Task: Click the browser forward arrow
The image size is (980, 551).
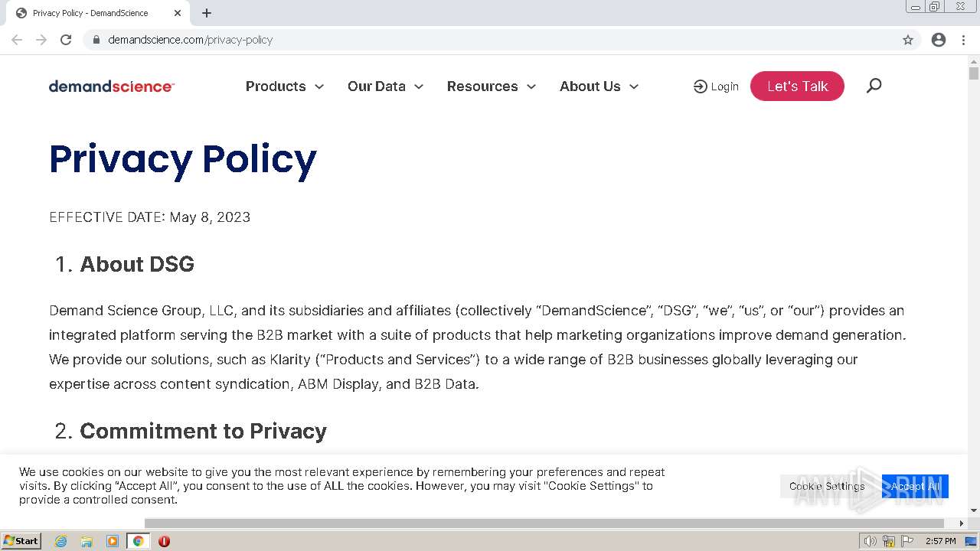Action: click(41, 40)
